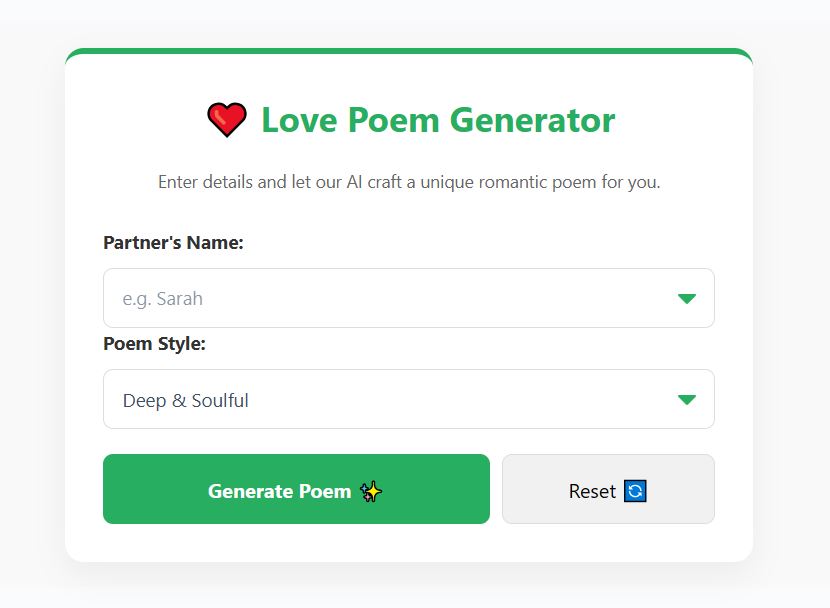Click the red heart icon in the header
Image resolution: width=830 pixels, height=608 pixels.
[227, 118]
